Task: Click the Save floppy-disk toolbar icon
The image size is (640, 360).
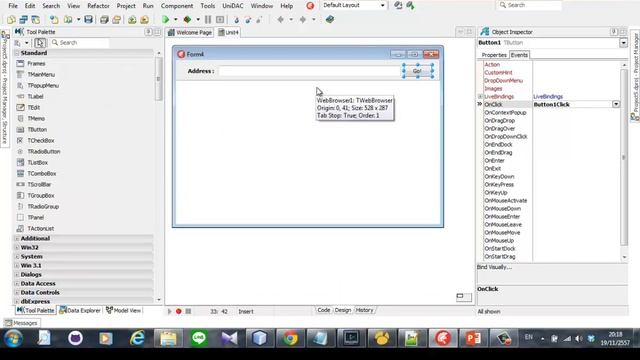Action: tap(89, 19)
